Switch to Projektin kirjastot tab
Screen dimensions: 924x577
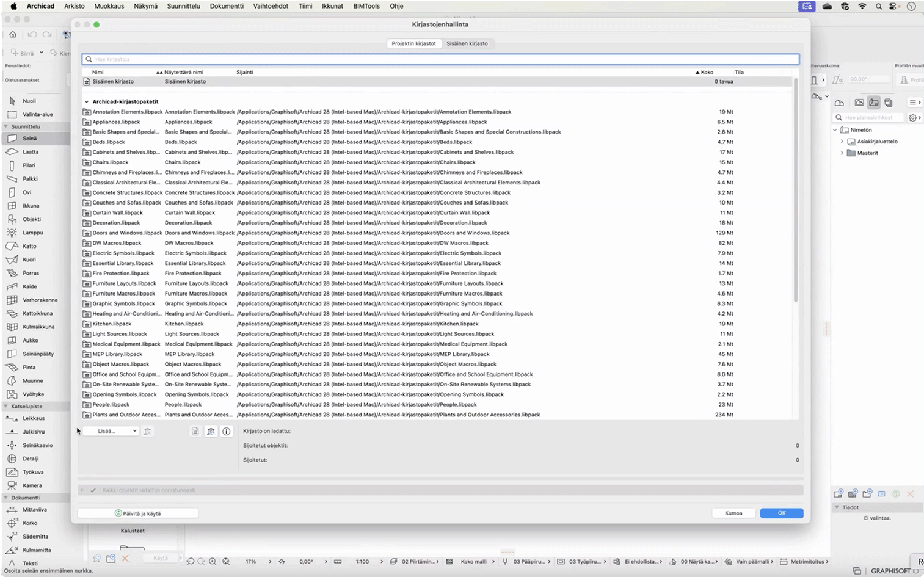414,43
